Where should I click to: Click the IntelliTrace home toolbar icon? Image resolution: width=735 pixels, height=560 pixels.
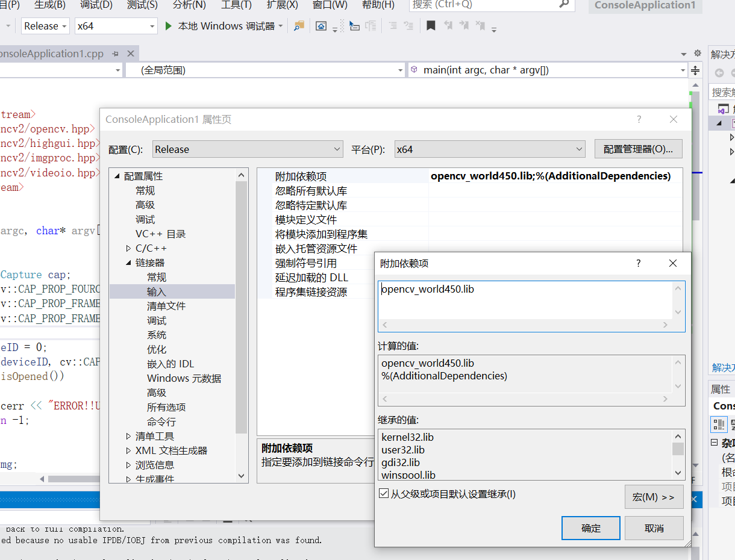point(321,26)
